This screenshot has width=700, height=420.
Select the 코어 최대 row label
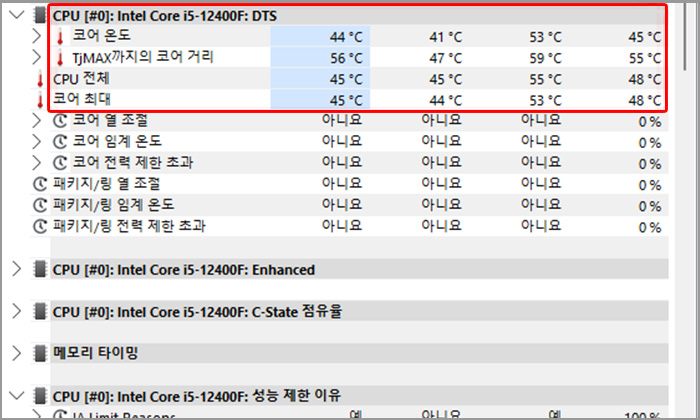82,99
